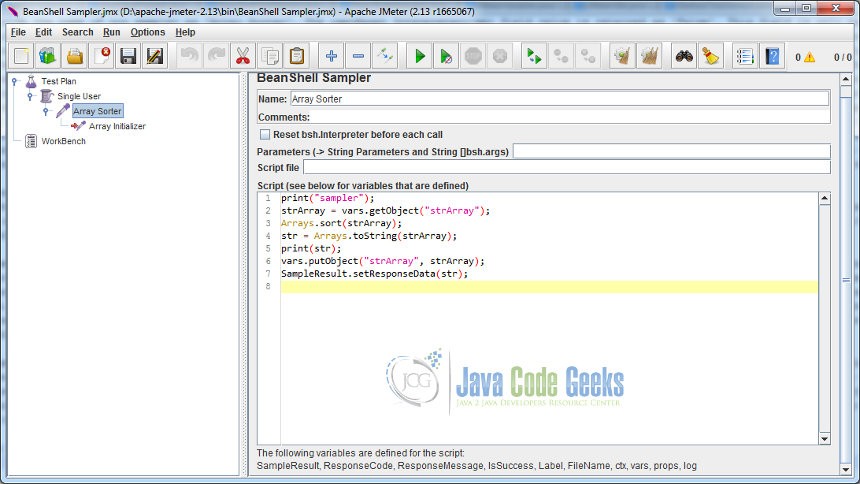Clear all results with double broom icon

click(x=649, y=56)
